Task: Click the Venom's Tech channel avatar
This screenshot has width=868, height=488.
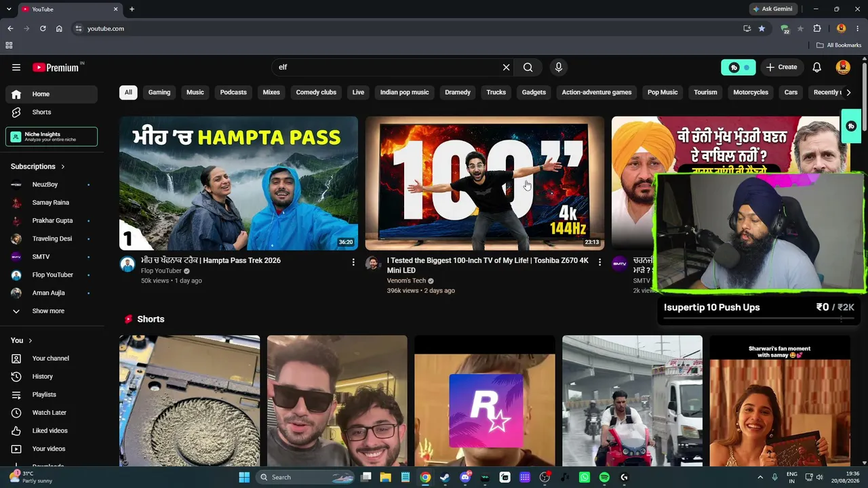Action: (373, 264)
